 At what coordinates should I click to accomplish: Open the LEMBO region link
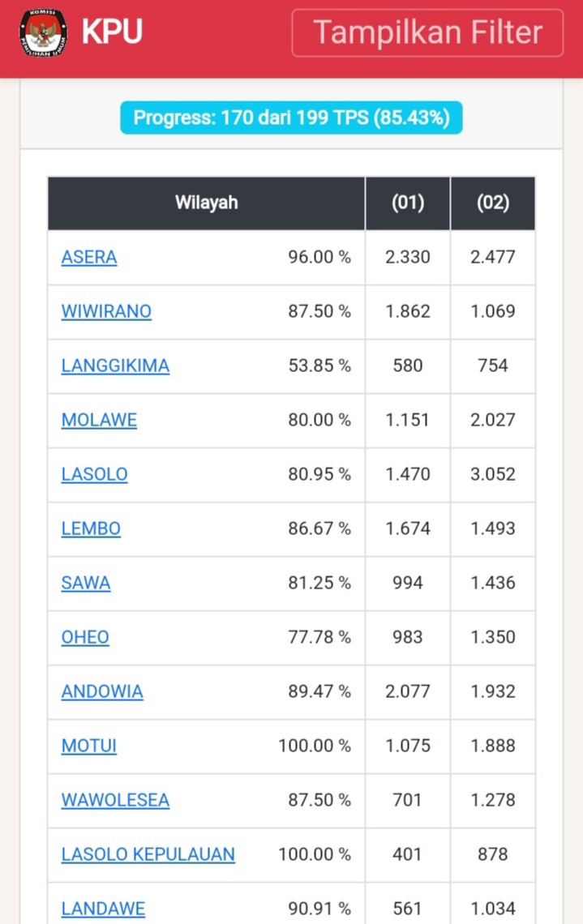click(91, 528)
